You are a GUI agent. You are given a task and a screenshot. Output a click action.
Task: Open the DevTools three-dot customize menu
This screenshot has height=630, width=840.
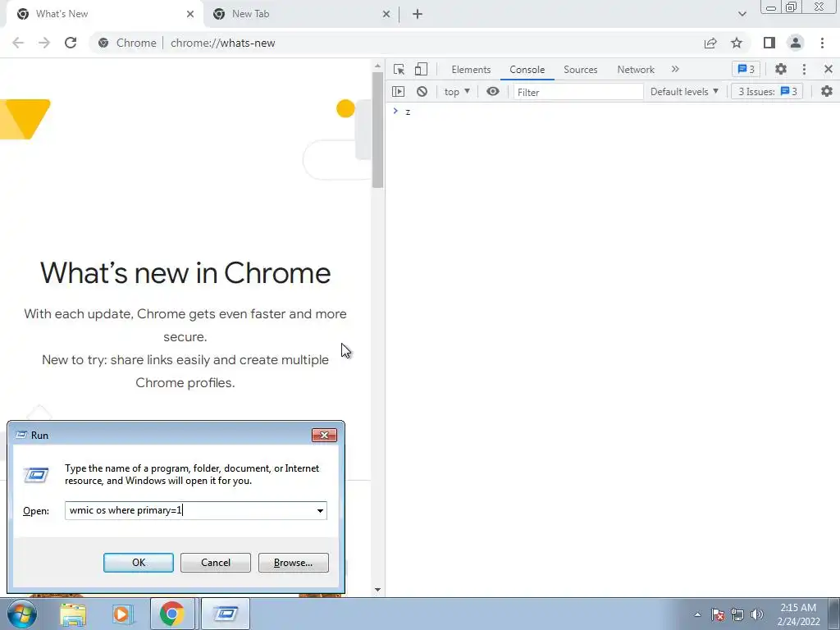[804, 69]
